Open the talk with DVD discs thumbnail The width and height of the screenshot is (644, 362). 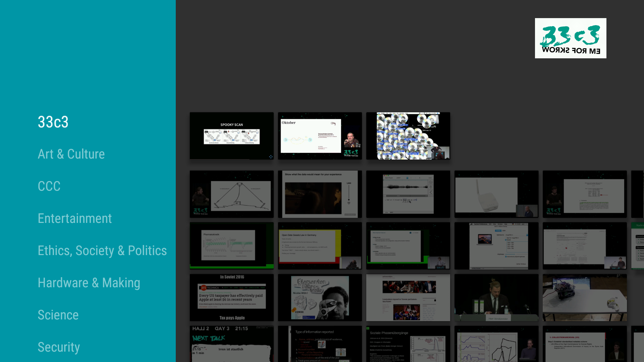point(408,136)
